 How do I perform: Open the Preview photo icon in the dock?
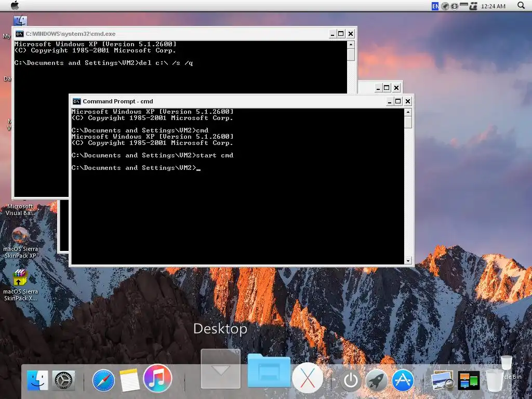click(x=443, y=380)
